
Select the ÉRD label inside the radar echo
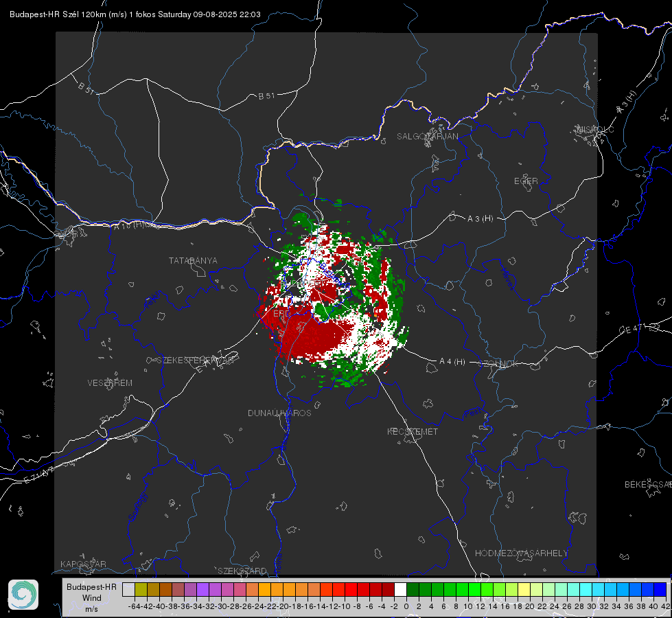click(x=281, y=314)
